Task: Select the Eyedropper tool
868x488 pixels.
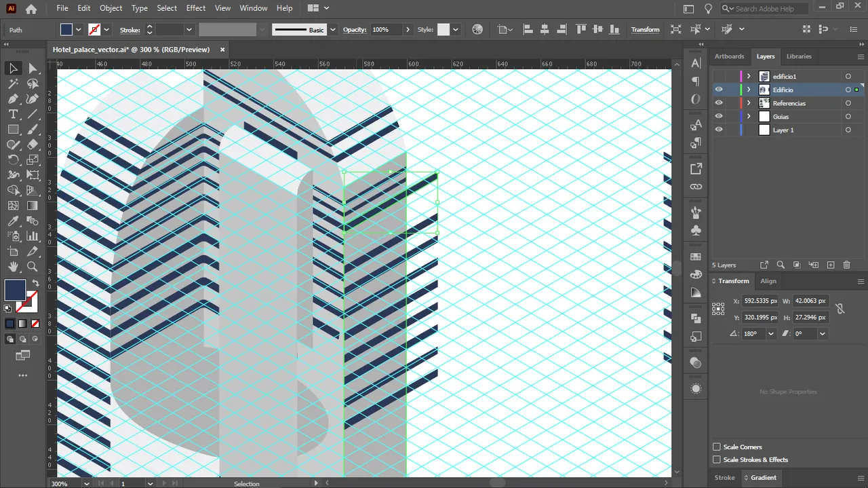Action: (x=13, y=221)
